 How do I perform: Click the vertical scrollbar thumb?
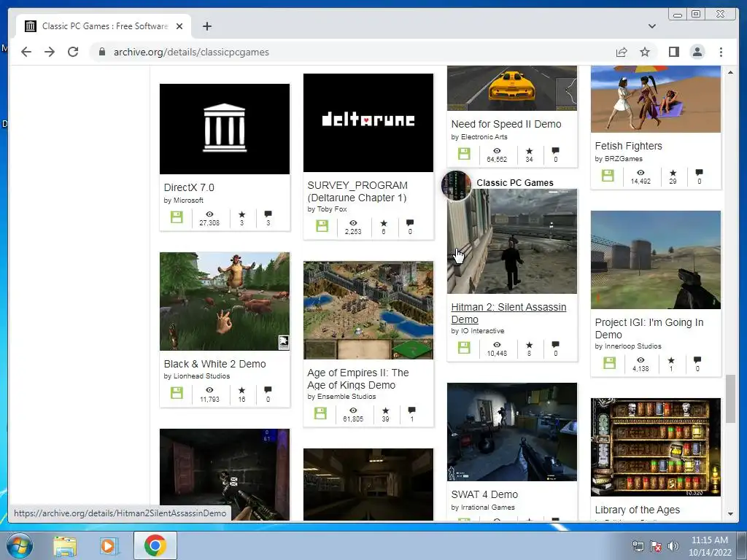pyautogui.click(x=731, y=399)
